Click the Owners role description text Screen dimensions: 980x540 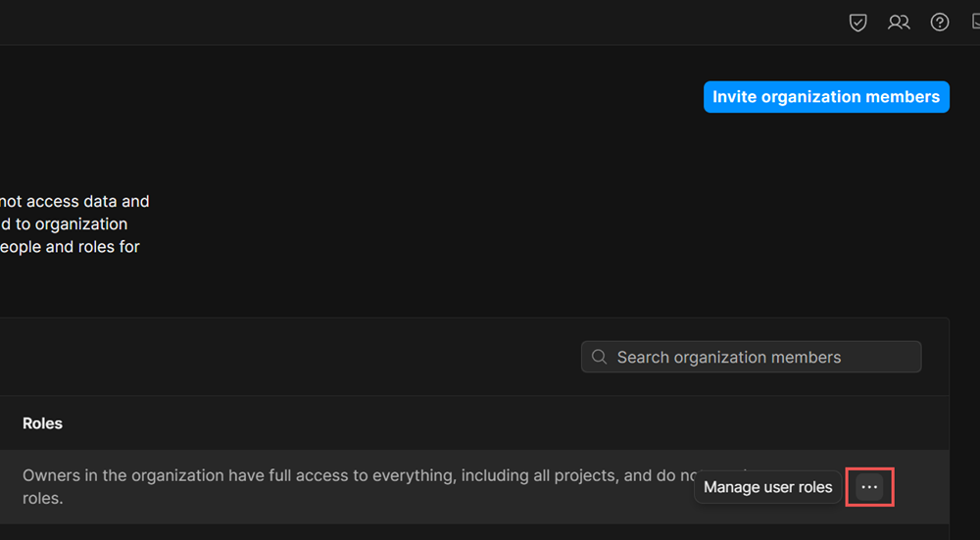pyautogui.click(x=387, y=487)
